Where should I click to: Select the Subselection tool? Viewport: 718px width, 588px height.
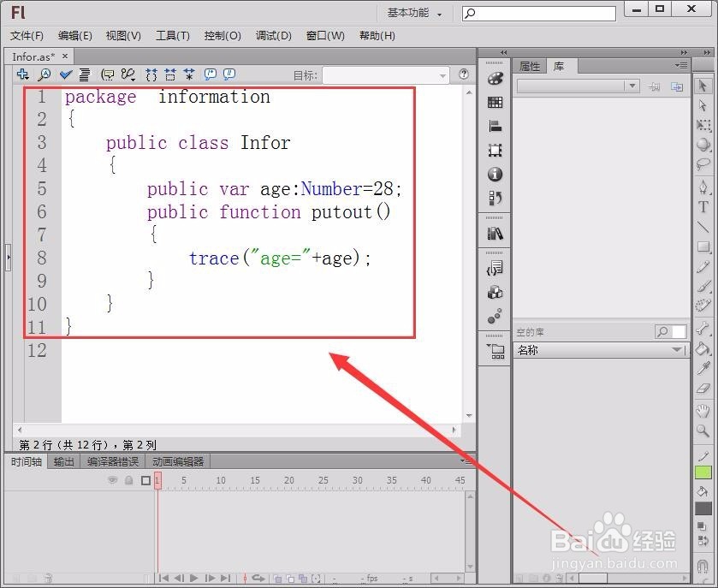[x=703, y=105]
